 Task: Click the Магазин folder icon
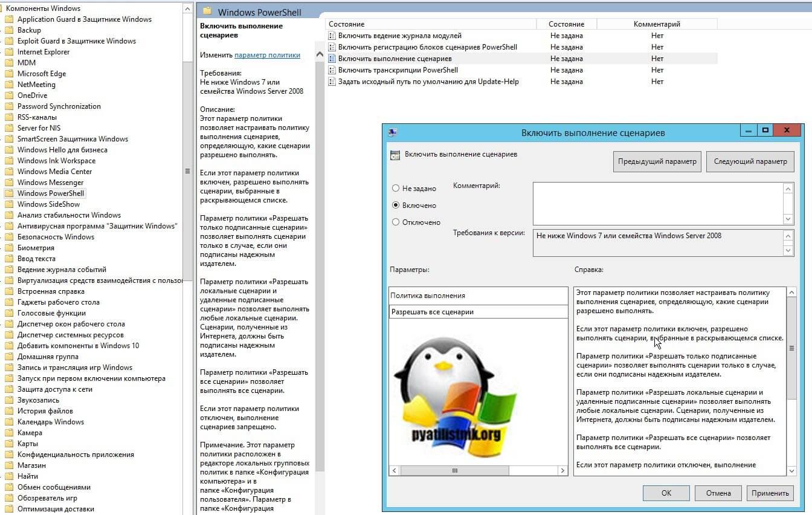click(x=8, y=465)
